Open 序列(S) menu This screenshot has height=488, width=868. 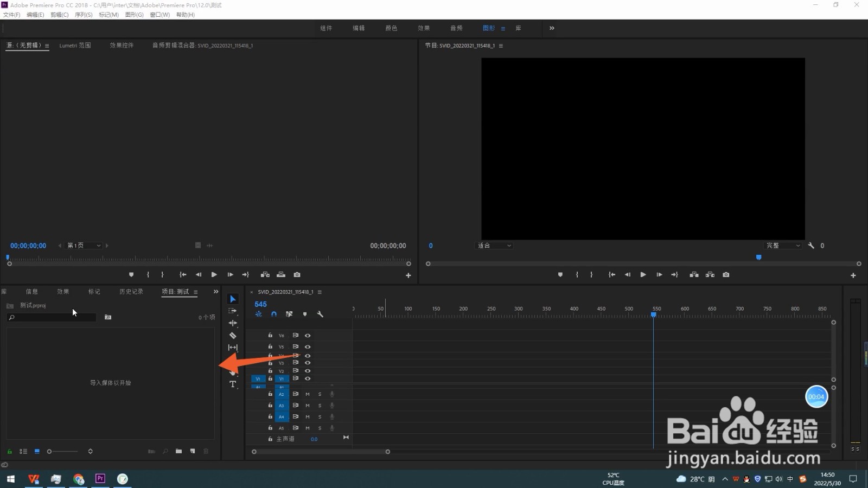(x=84, y=15)
